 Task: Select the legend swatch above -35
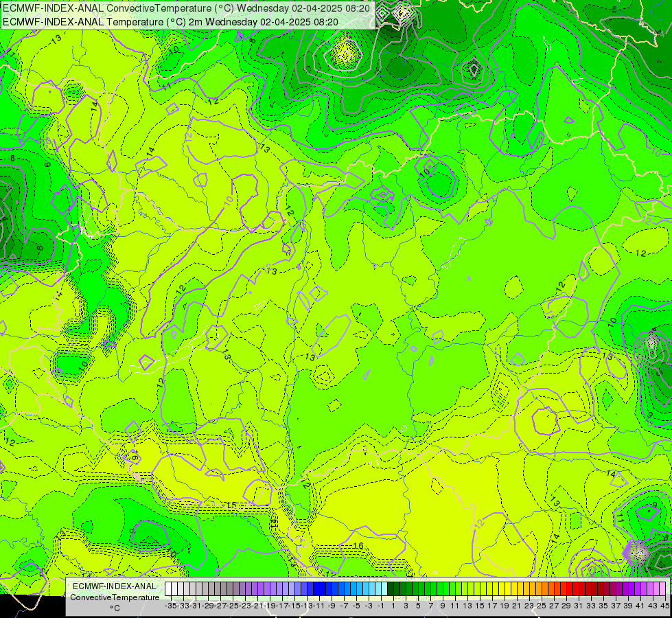click(x=168, y=589)
